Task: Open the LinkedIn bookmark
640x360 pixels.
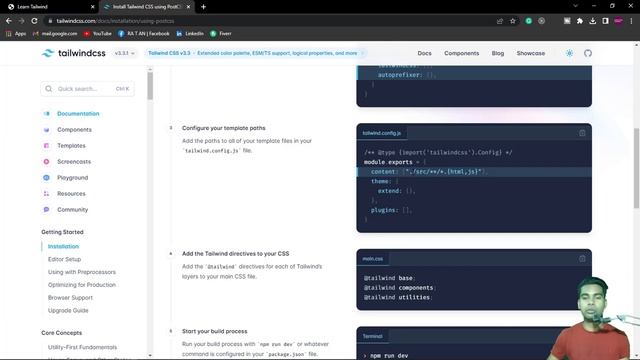Action: click(x=190, y=33)
